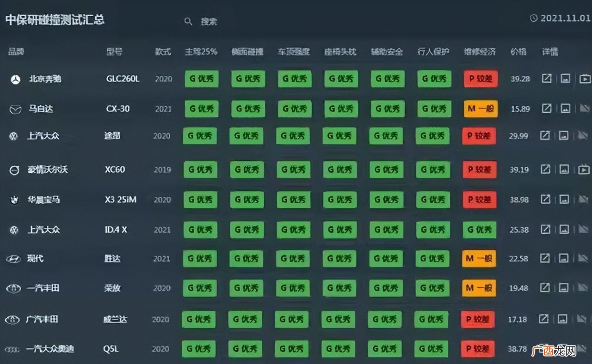Click the 详情 column header

pos(550,52)
